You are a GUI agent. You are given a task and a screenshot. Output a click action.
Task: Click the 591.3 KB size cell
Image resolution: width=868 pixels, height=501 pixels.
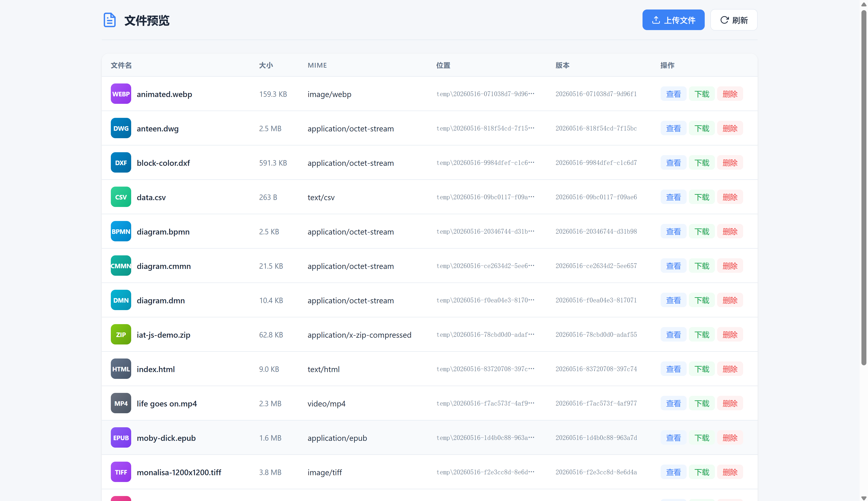273,163
